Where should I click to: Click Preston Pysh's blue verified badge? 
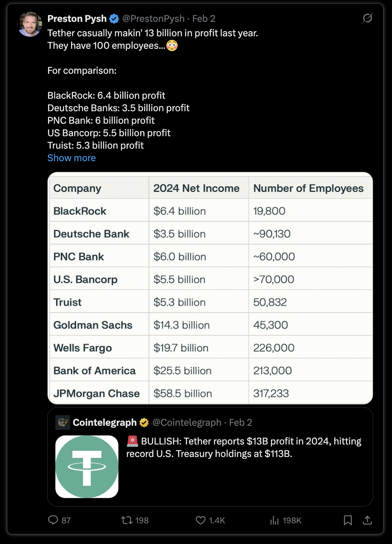tap(114, 19)
